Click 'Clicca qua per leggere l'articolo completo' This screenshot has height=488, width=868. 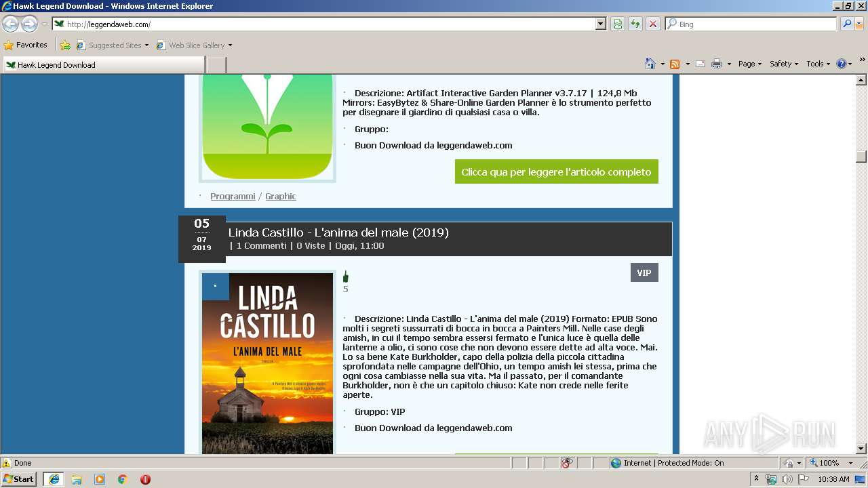[556, 171]
